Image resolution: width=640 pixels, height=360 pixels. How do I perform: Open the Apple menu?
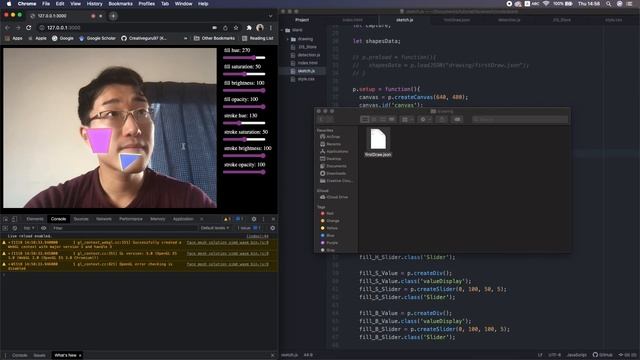[x=9, y=4]
